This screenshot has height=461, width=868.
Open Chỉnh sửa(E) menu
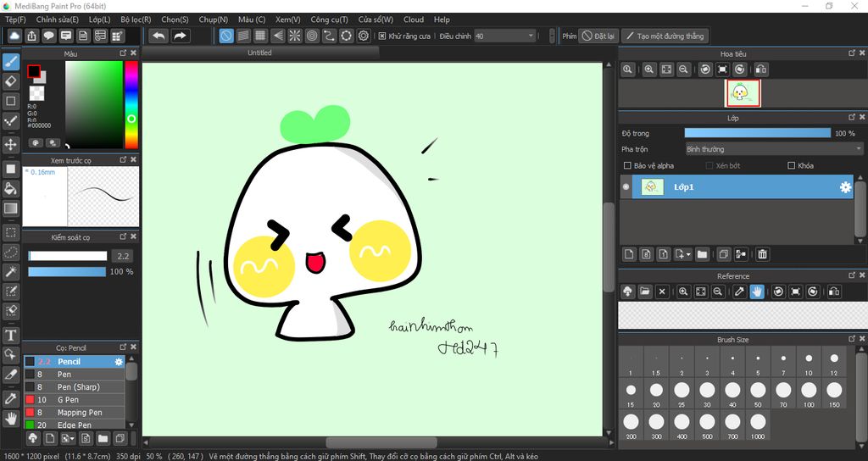58,19
